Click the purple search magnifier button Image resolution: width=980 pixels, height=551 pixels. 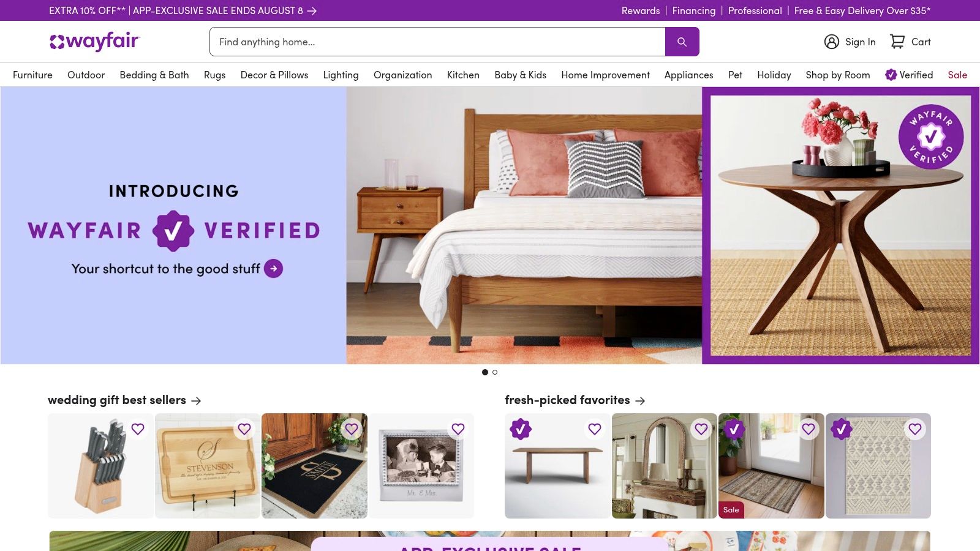(682, 42)
